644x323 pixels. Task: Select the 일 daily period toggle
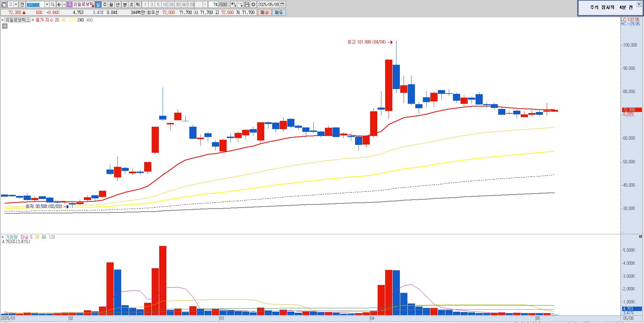pos(98,4)
